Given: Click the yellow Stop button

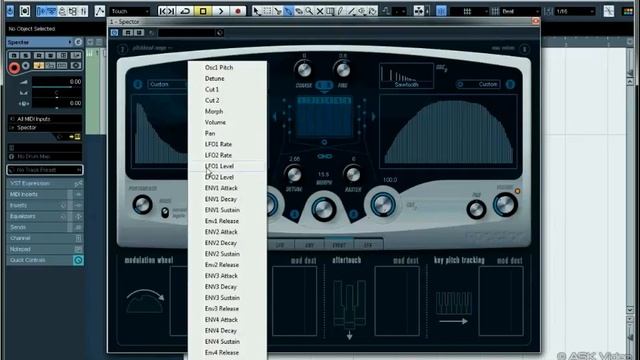Looking at the screenshot, I should 203,11.
